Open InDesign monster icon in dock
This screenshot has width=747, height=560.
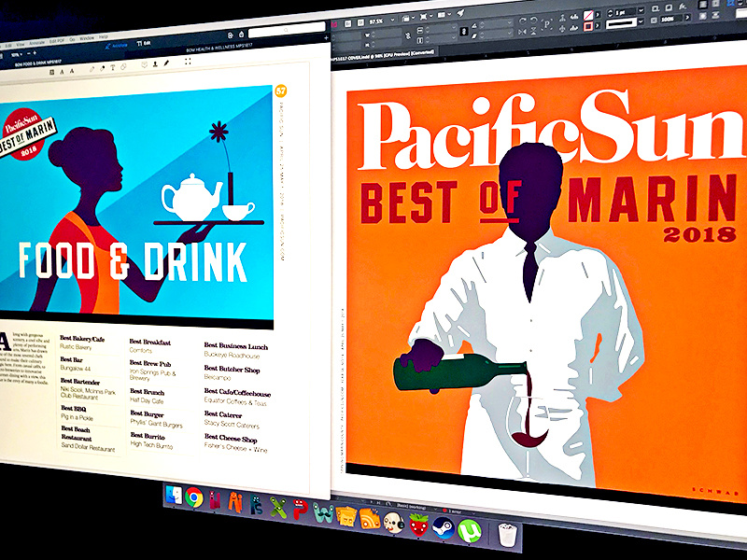[x=215, y=501]
